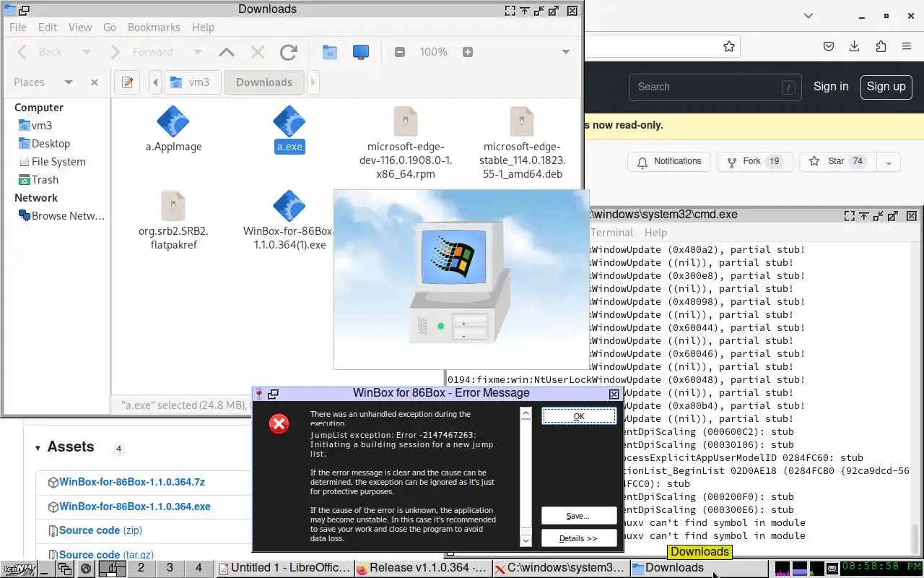Image resolution: width=924 pixels, height=578 pixels.
Task: Switch to workspace 3 on taskbar
Action: tap(170, 569)
